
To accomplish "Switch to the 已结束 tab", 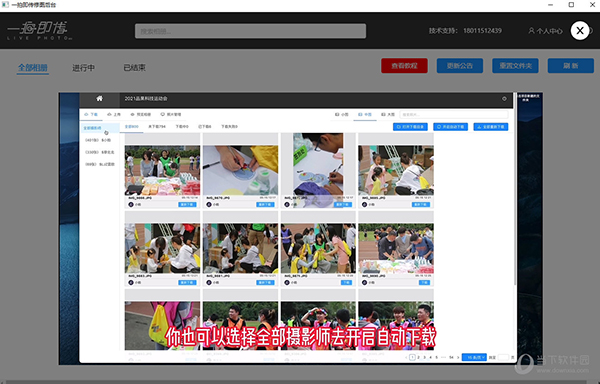I will pos(134,68).
